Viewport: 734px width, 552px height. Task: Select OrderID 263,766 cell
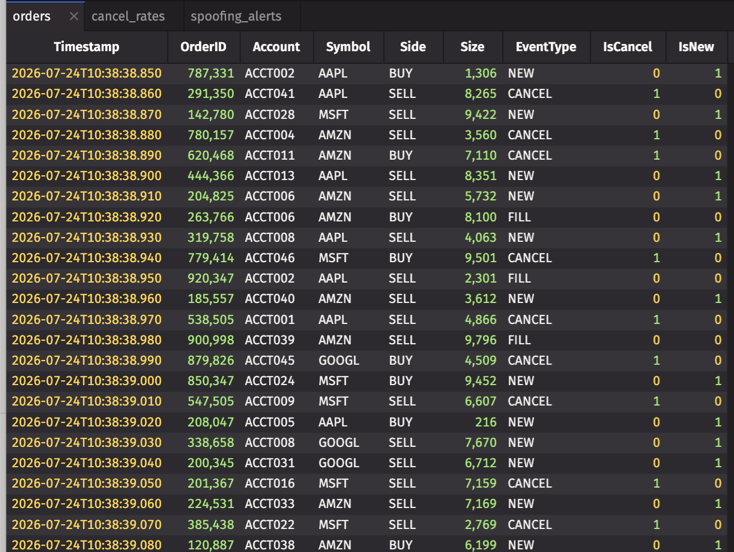(203, 217)
